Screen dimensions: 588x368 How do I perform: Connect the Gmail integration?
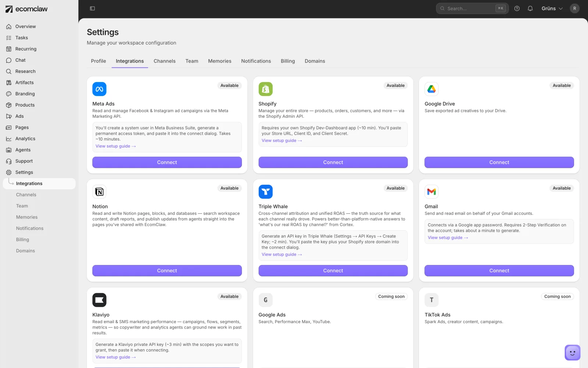[x=499, y=270]
